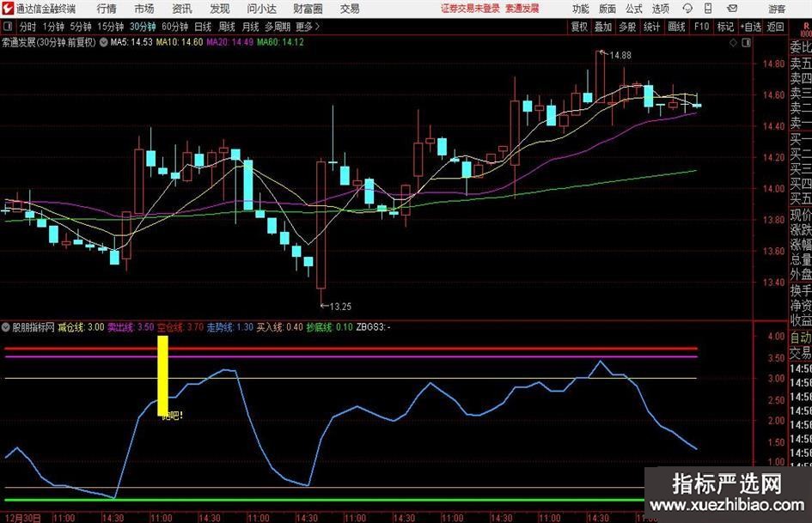Click the MA10: 14.60 indicator label

pos(180,42)
